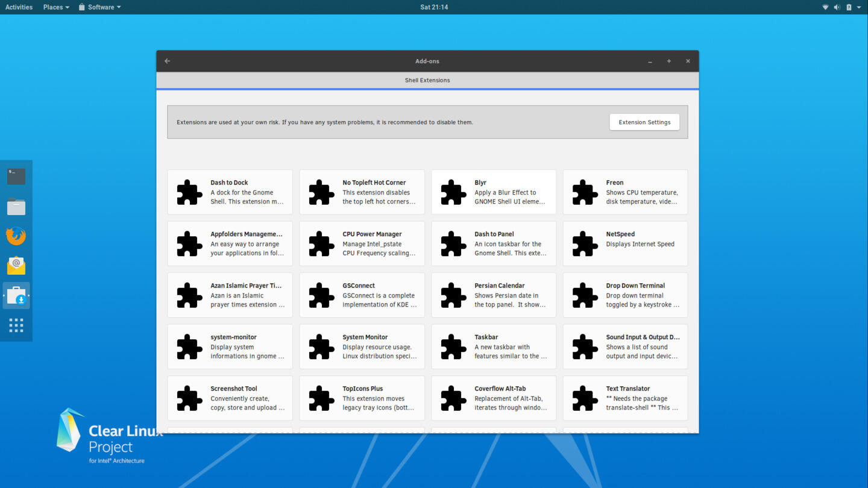Screen dimensions: 868x488
Task: Click the Persian Calendar title
Action: click(x=500, y=286)
